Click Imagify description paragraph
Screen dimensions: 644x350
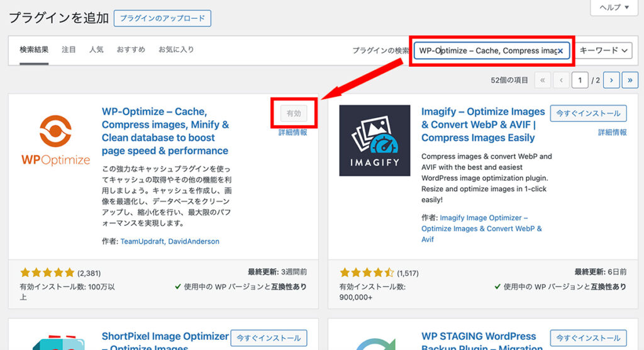487,178
